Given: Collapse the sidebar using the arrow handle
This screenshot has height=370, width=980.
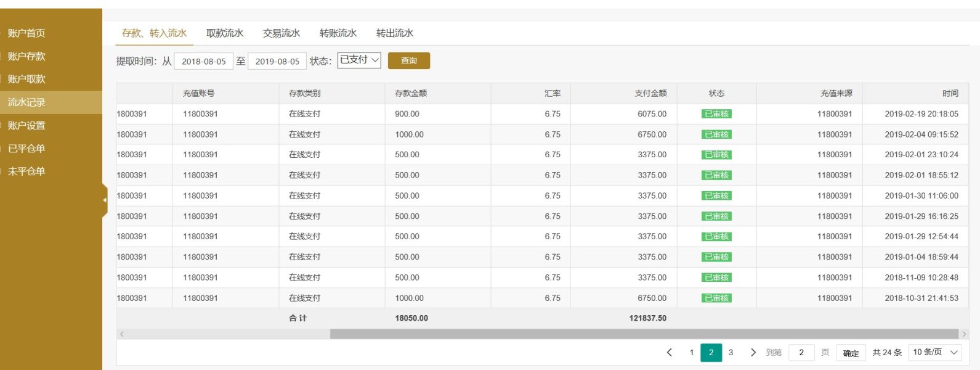Looking at the screenshot, I should [x=105, y=200].
